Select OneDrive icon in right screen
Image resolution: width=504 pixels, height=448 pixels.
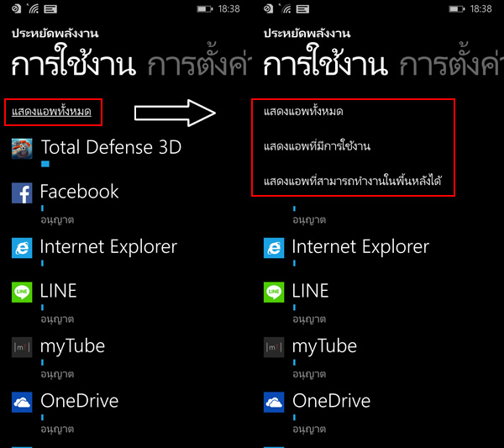point(274,403)
